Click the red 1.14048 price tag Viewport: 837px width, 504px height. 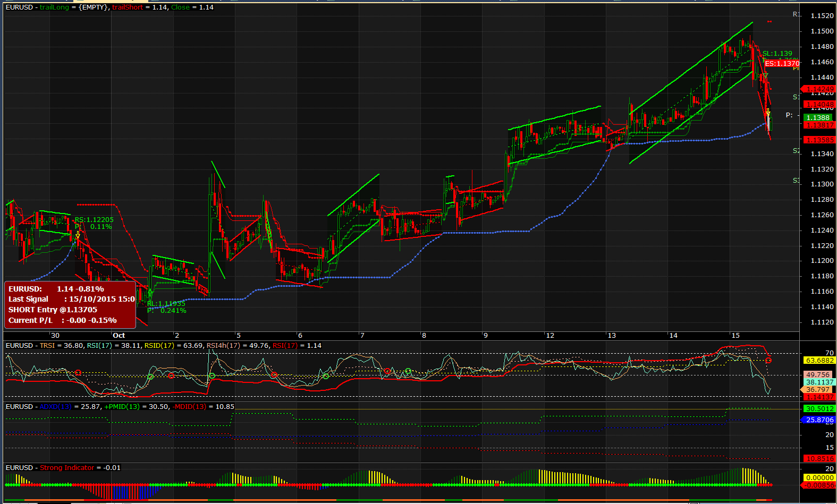coord(818,104)
